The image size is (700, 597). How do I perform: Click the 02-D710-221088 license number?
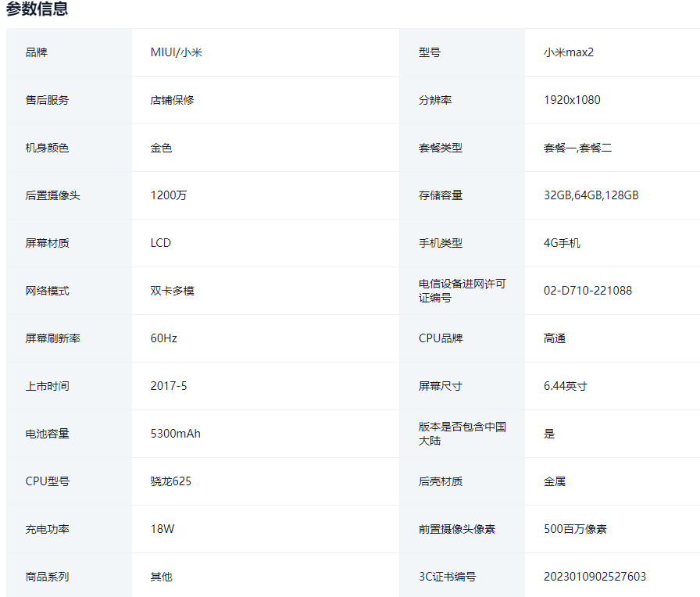[588, 291]
